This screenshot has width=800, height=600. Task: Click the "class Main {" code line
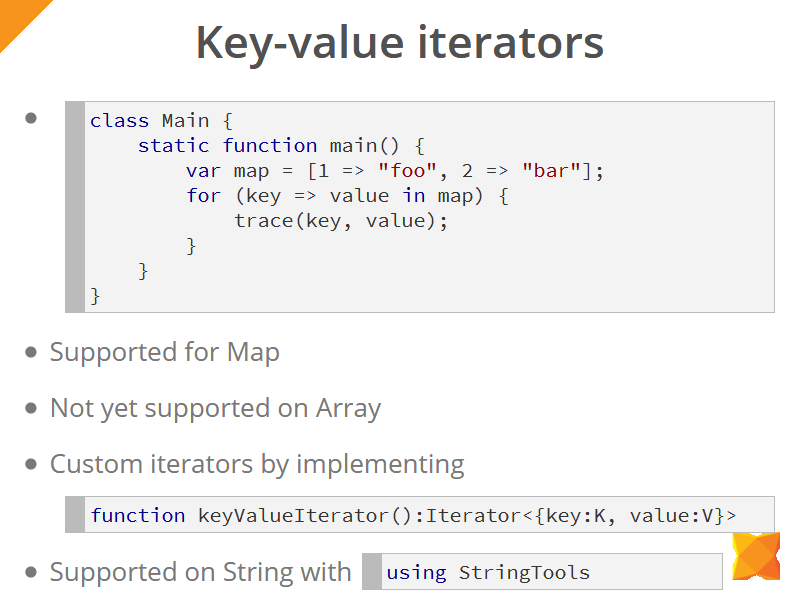pyautogui.click(x=161, y=121)
